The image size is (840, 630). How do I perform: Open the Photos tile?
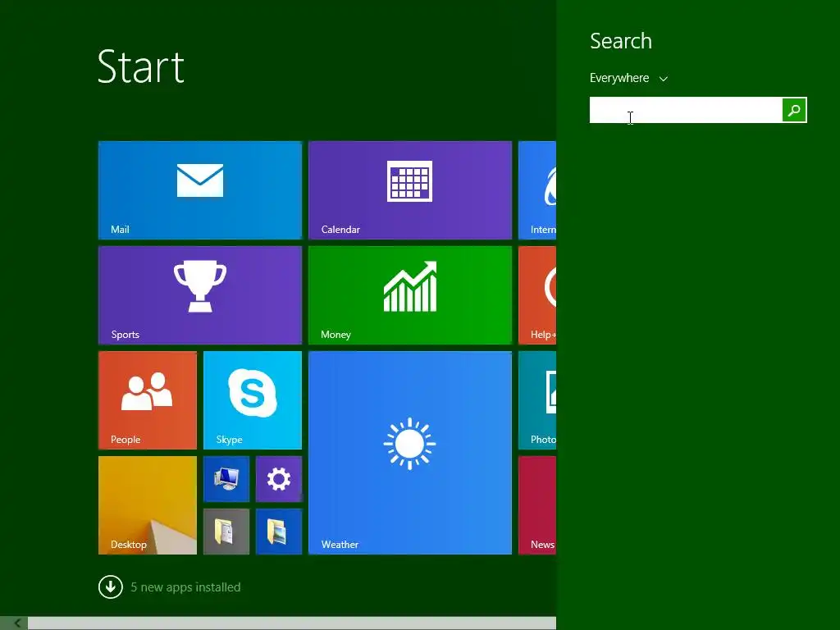(537, 400)
